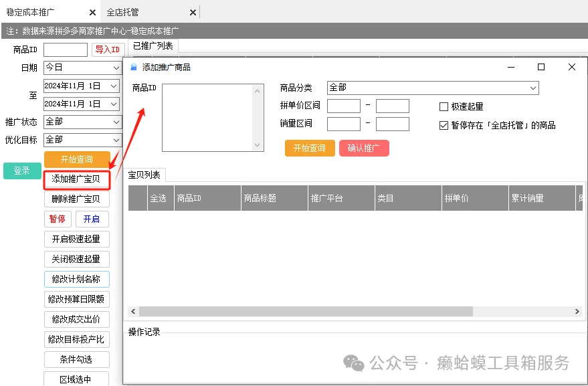Screen dimensions: 588x386
Task: Click the orange 开始查询 button in left panel
Action: click(x=77, y=159)
